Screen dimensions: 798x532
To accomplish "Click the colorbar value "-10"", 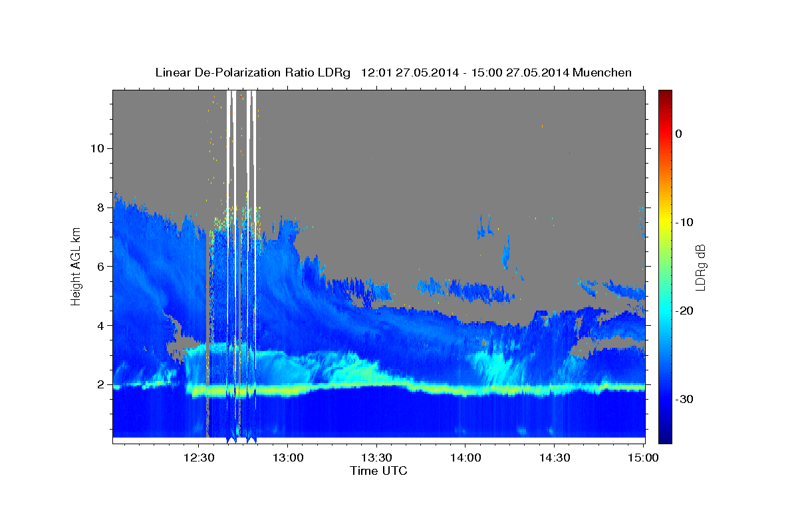I will [x=684, y=222].
